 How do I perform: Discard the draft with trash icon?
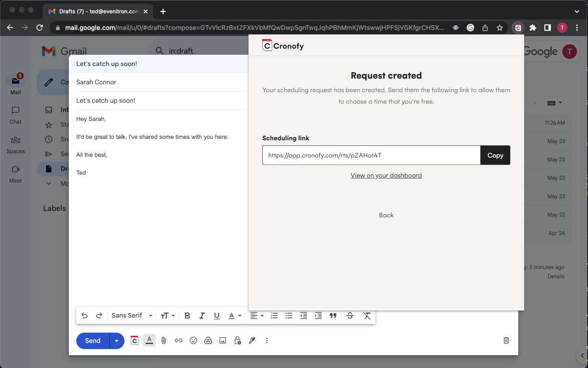pyautogui.click(x=506, y=340)
